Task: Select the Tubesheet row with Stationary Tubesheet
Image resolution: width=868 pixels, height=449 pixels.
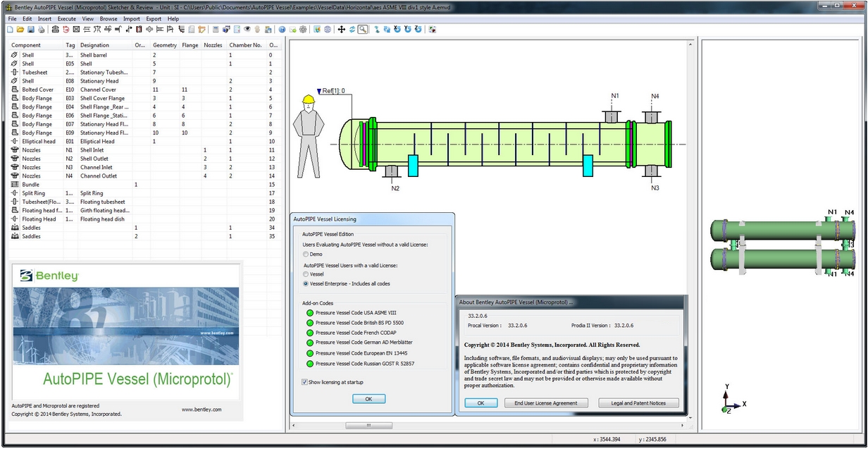Action: tap(144, 73)
